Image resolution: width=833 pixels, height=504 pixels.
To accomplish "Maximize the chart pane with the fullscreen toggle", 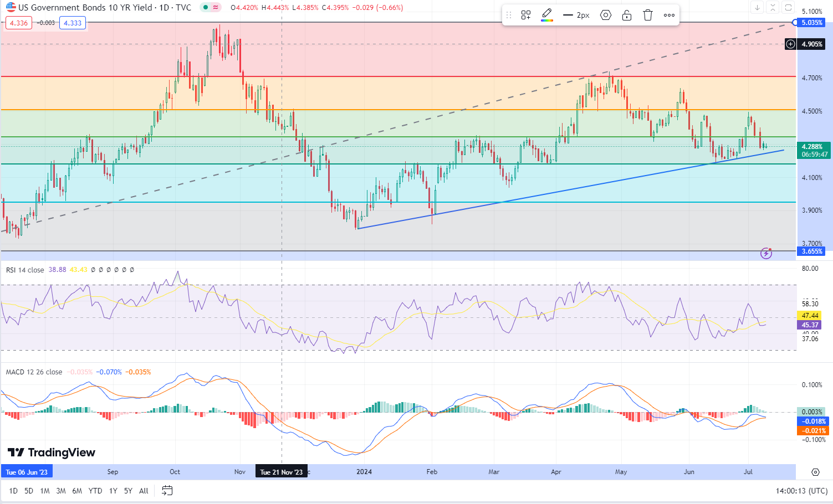I will click(789, 7).
